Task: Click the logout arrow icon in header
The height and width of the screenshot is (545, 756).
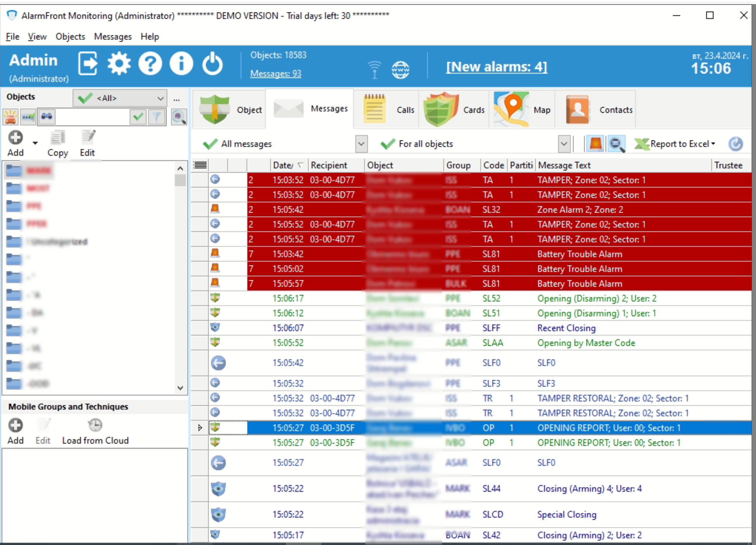Action: [88, 63]
